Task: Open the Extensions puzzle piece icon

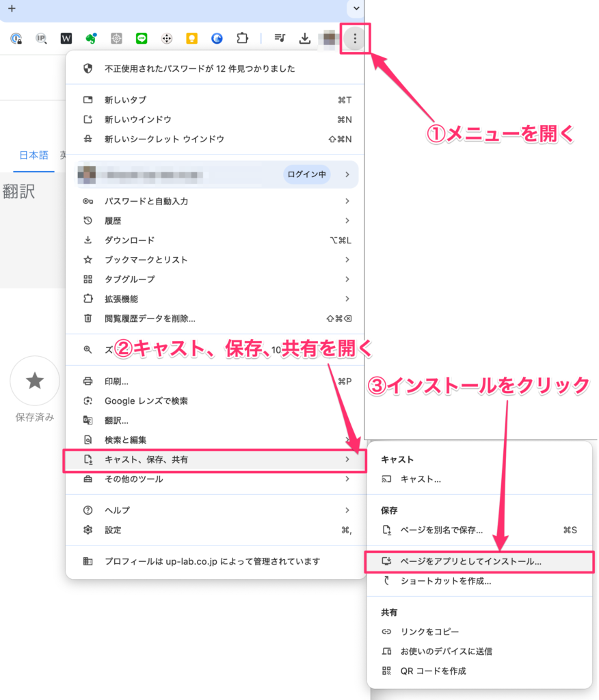Action: coord(242,38)
